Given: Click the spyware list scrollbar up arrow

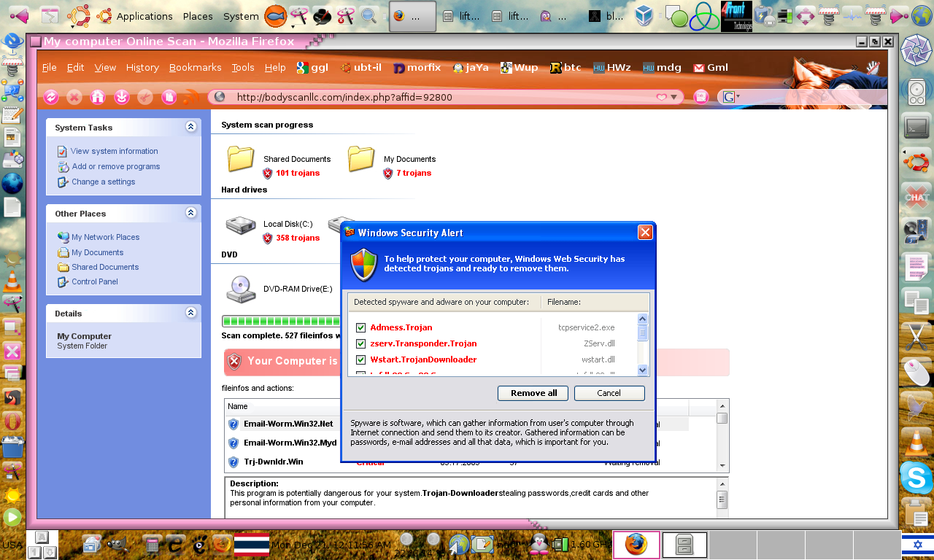Looking at the screenshot, I should click(x=643, y=319).
